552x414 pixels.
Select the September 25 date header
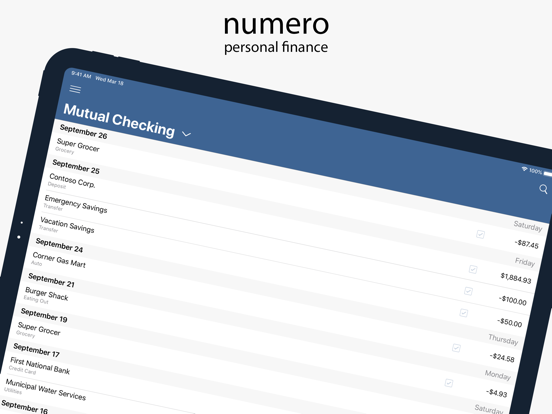click(76, 167)
